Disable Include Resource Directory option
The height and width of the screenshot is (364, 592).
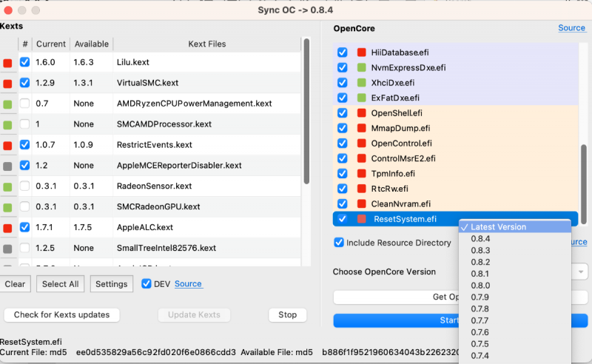pyautogui.click(x=339, y=243)
